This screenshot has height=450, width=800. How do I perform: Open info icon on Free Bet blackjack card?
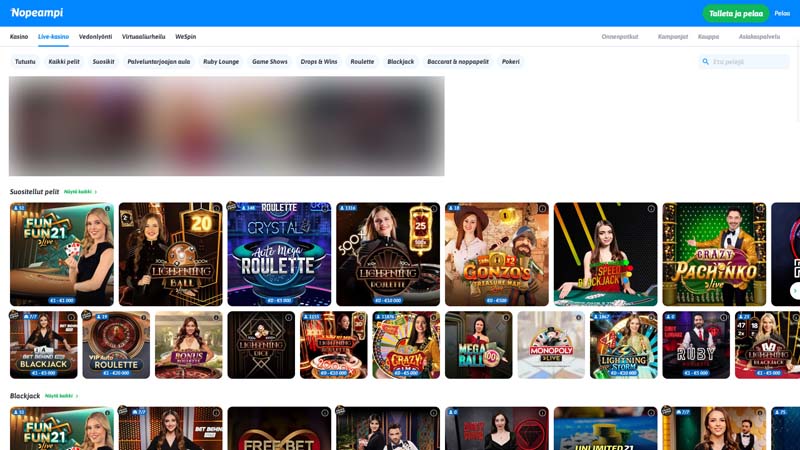[x=325, y=413]
